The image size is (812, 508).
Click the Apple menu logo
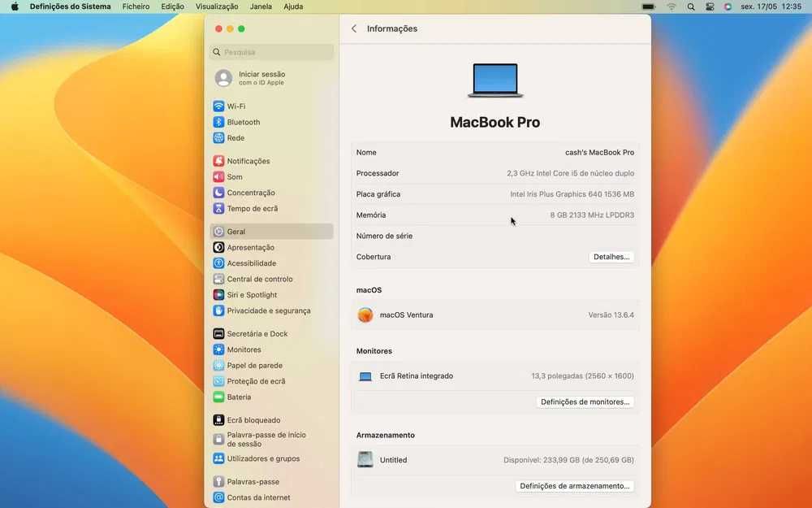coord(15,7)
